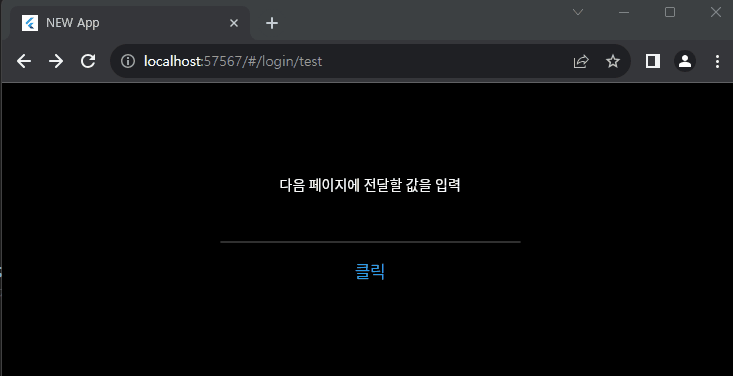Click the blue 클릭 button
This screenshot has width=733, height=376.
(370, 272)
